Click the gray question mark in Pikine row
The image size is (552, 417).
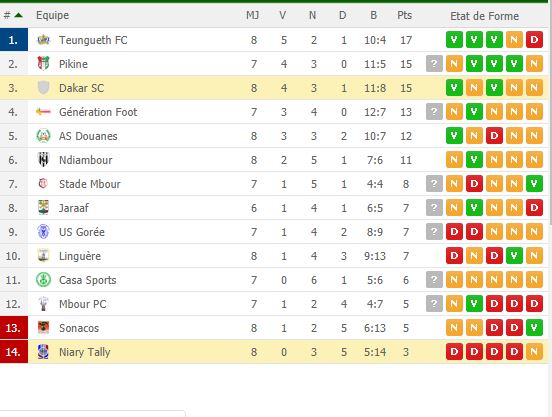tap(434, 64)
